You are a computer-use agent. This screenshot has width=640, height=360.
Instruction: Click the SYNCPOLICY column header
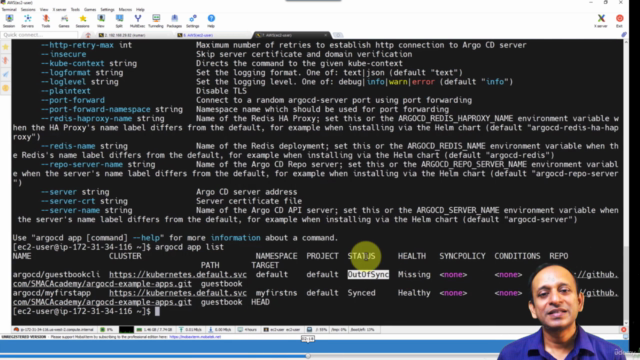(462, 256)
